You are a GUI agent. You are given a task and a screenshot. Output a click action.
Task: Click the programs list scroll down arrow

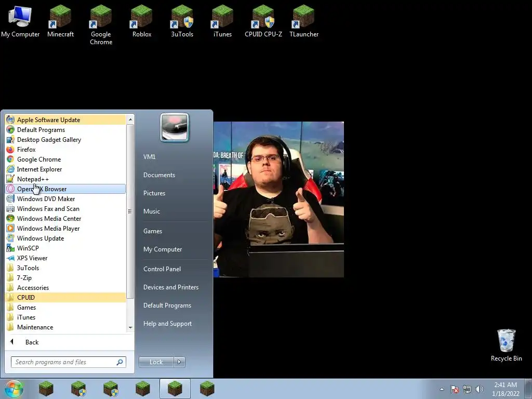(x=130, y=328)
